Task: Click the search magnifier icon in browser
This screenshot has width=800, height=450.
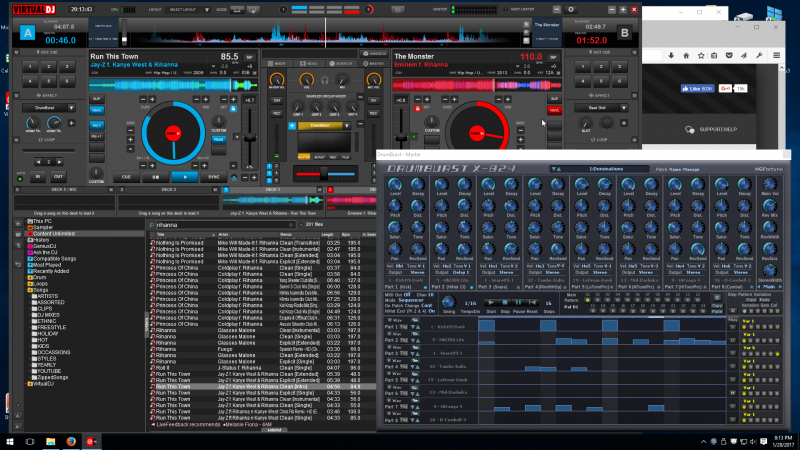Action: coord(152,224)
